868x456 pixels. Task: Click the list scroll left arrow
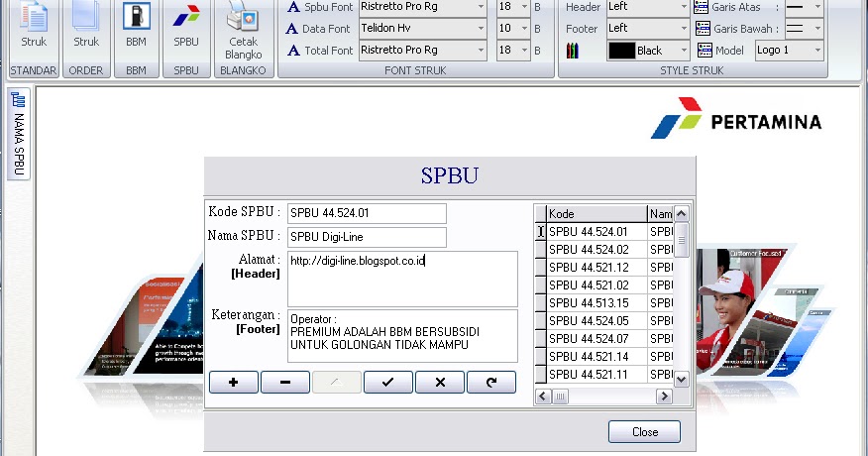pyautogui.click(x=543, y=397)
